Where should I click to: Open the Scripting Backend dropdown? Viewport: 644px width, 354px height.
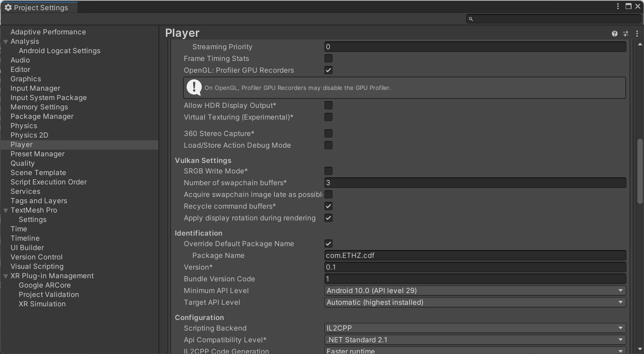[x=475, y=328]
